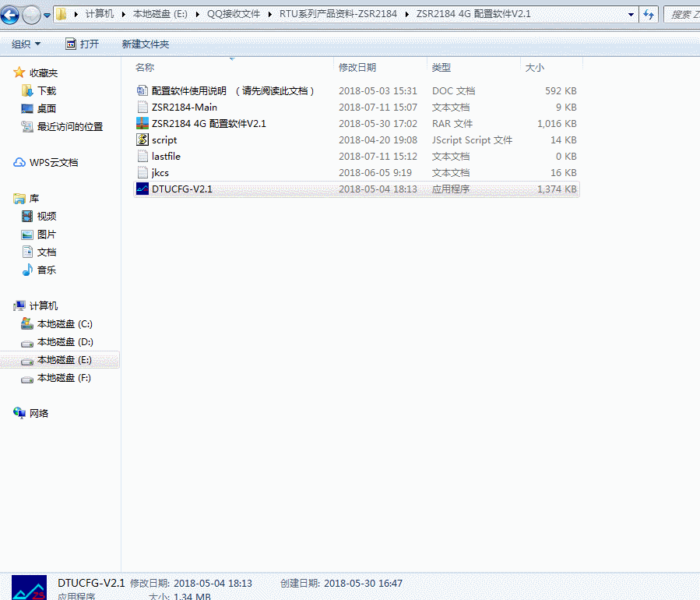Sort files by the 大小 column header

(x=535, y=68)
